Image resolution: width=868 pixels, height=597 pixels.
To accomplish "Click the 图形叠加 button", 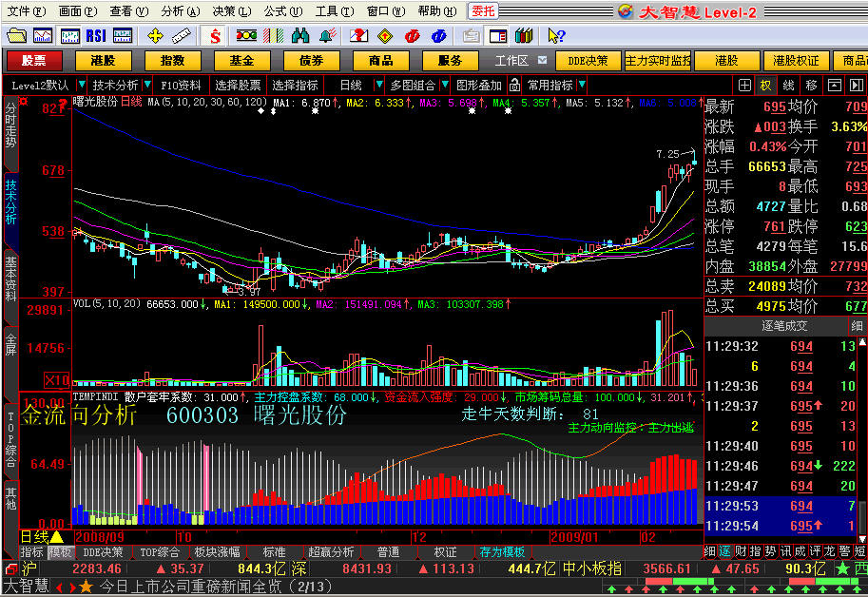I will (478, 86).
